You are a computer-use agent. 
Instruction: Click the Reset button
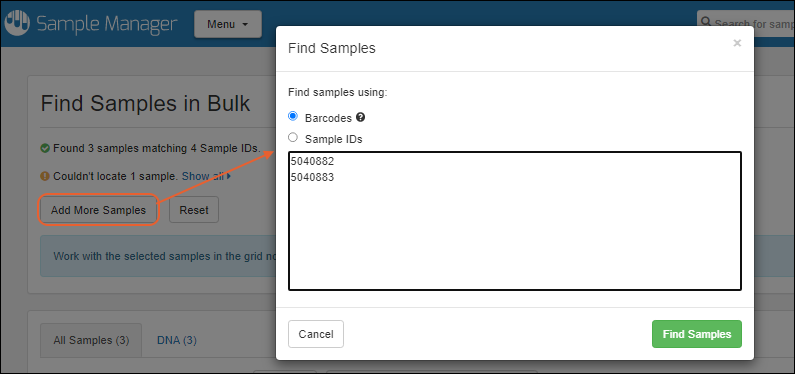[194, 210]
